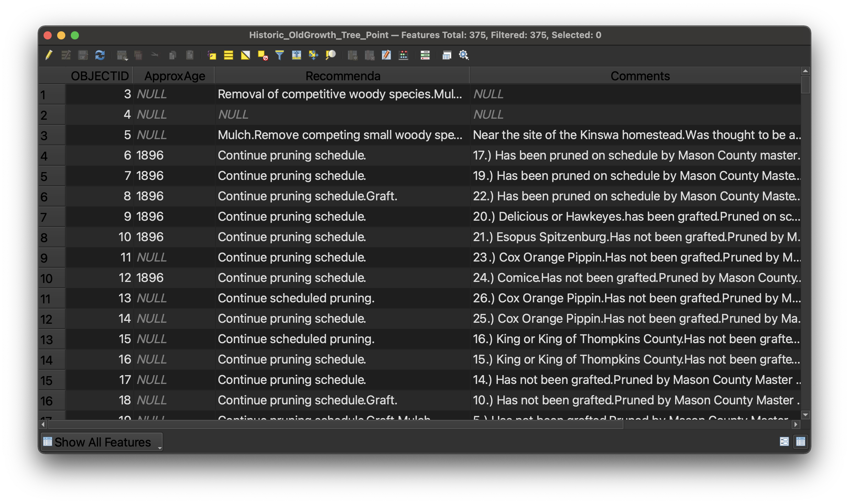Screen dimensions: 849x504
Task: Switch to table view
Action: 800,442
